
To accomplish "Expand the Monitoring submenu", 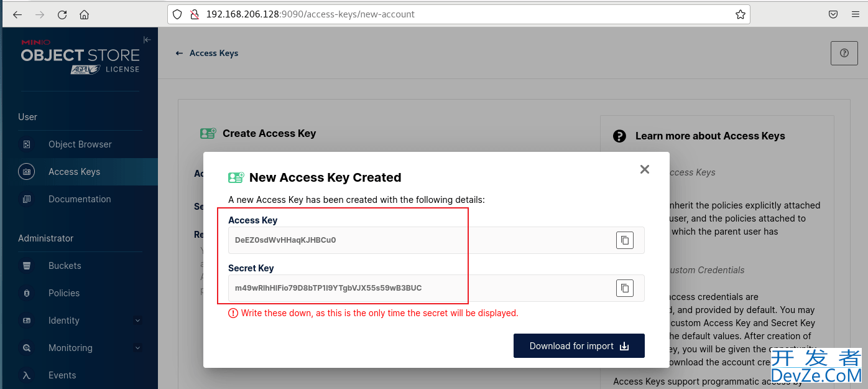I will click(x=137, y=348).
